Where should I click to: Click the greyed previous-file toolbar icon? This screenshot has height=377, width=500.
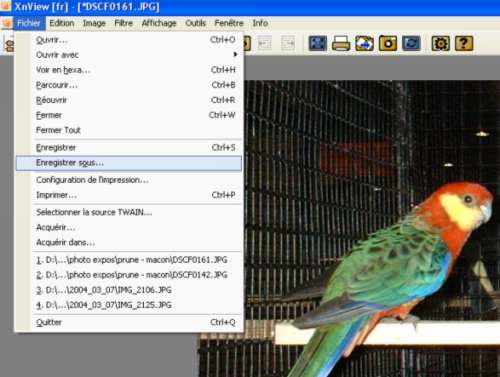pyautogui.click(x=265, y=43)
